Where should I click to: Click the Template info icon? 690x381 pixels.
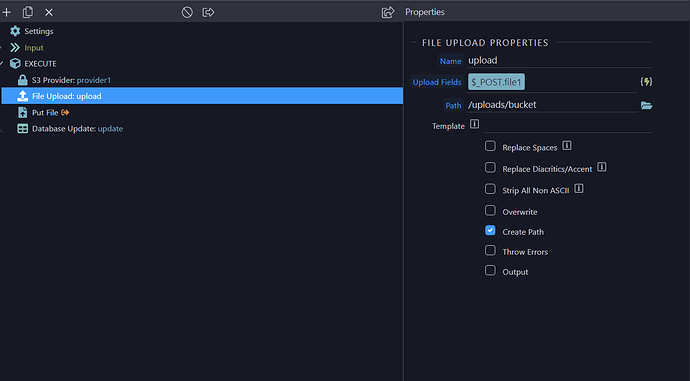(x=474, y=124)
